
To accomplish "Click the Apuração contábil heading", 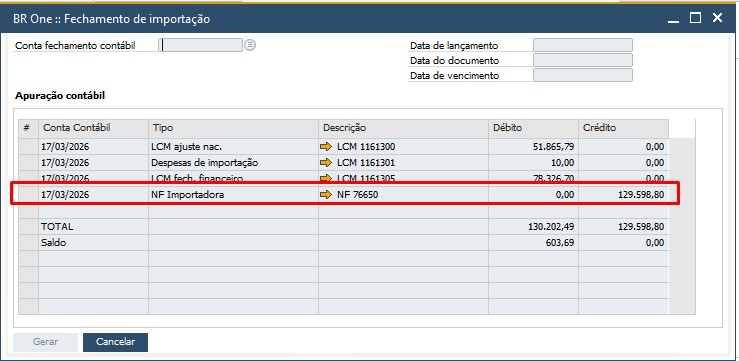I will coord(60,96).
